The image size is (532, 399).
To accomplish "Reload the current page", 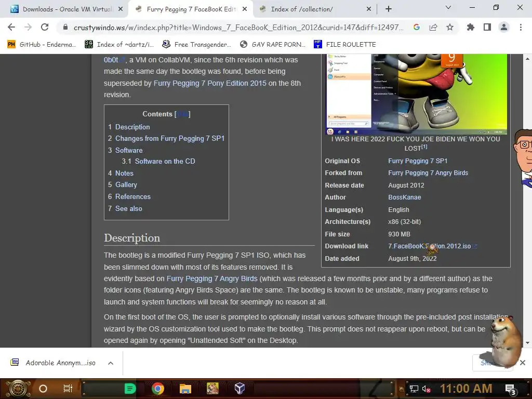I will coord(45,27).
